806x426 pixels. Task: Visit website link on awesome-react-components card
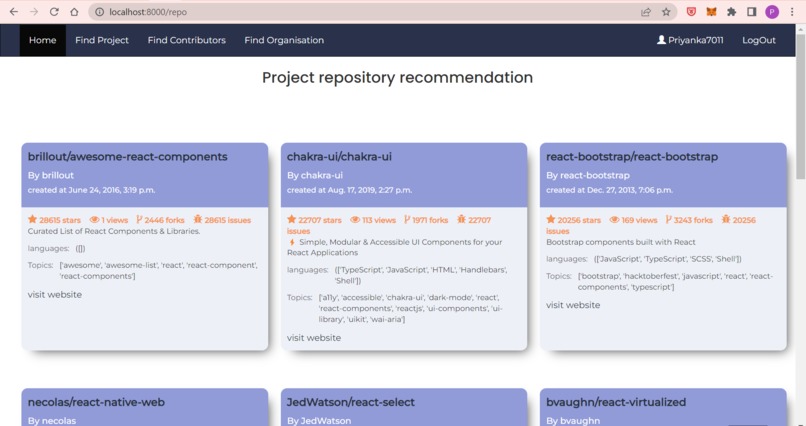click(54, 294)
